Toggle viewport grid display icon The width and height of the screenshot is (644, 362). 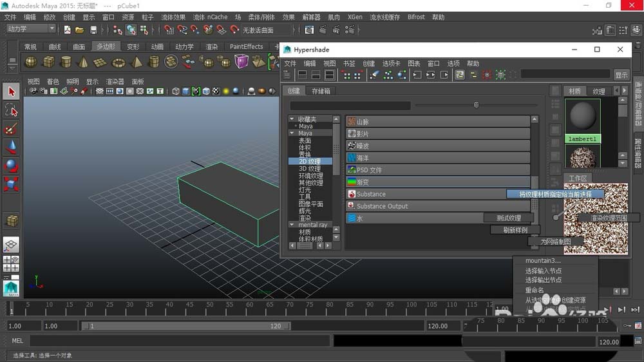click(x=100, y=91)
